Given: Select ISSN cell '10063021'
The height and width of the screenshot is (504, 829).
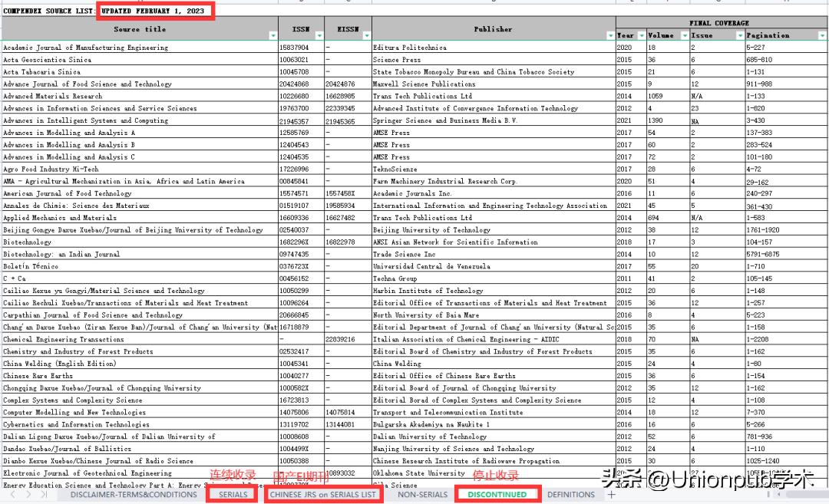Looking at the screenshot, I should pyautogui.click(x=301, y=60).
